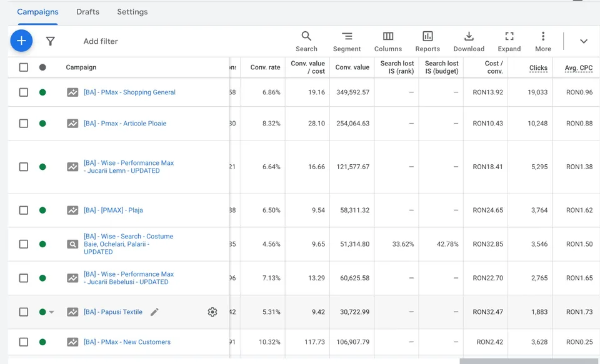Check the Shopping General campaign checkbox
This screenshot has height=364, width=600.
[24, 92]
